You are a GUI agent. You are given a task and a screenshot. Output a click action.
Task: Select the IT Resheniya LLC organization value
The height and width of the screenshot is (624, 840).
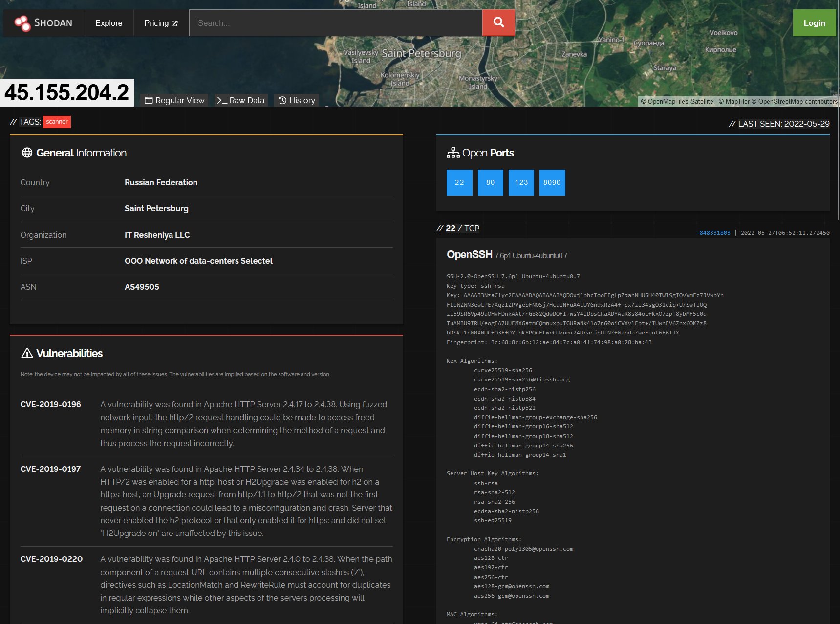click(x=157, y=235)
